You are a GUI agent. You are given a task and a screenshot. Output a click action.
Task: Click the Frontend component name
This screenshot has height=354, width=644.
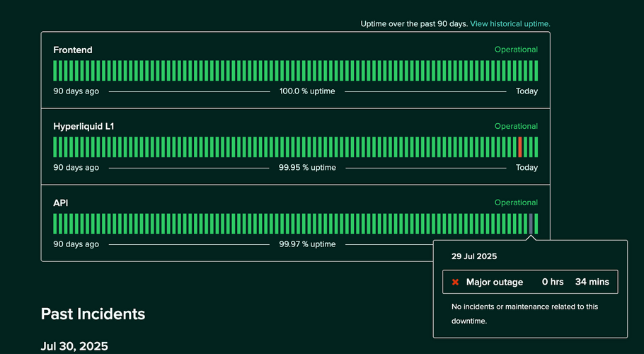coord(73,50)
